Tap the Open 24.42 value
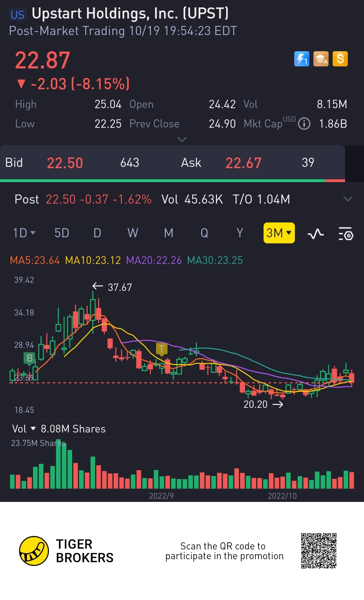This screenshot has width=364, height=600. click(222, 104)
